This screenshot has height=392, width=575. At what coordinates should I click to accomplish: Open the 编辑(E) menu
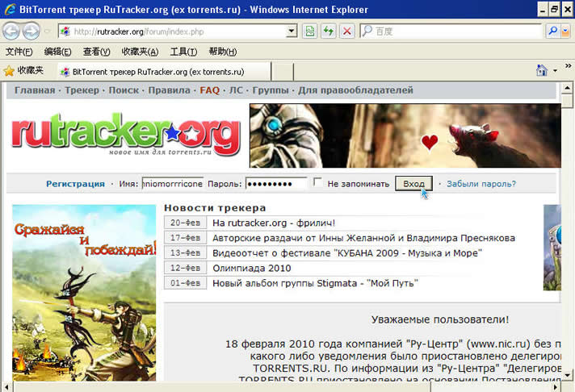(x=57, y=52)
